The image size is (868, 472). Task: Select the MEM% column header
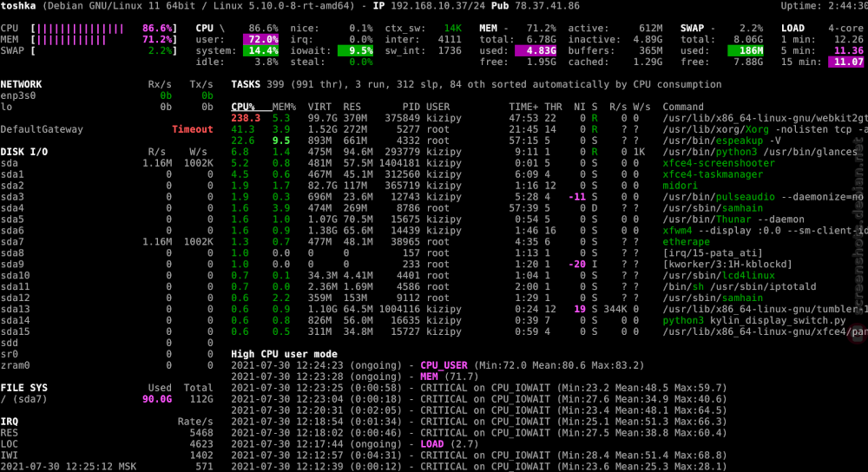[x=284, y=107]
